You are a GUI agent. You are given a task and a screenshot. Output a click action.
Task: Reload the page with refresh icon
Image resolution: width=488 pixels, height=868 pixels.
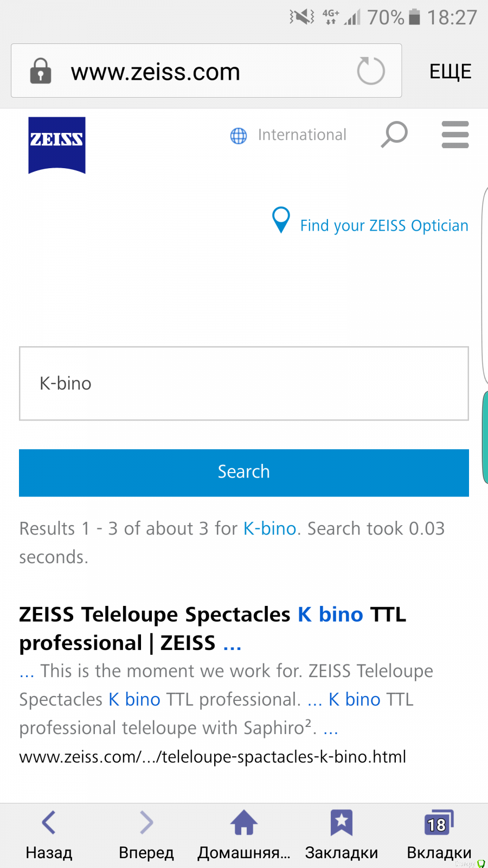click(x=371, y=71)
